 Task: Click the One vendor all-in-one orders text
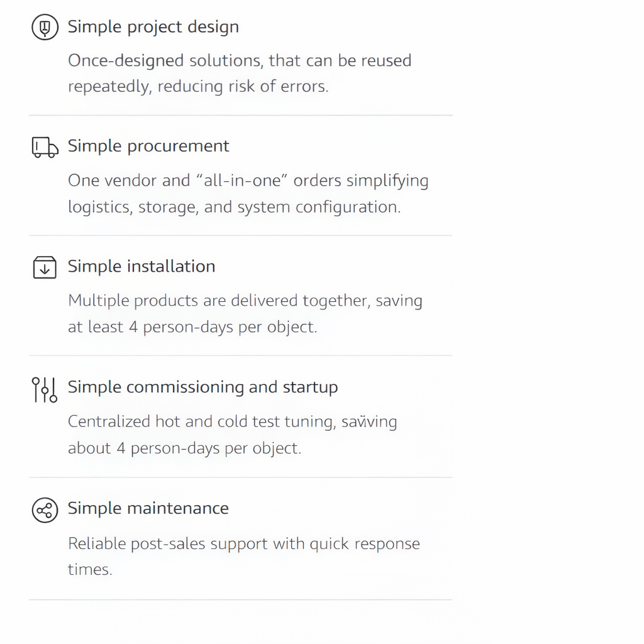[x=248, y=180]
